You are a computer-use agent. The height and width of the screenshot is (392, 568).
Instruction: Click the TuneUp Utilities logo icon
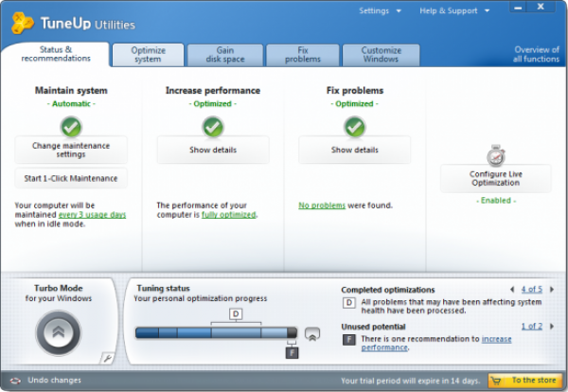click(22, 23)
